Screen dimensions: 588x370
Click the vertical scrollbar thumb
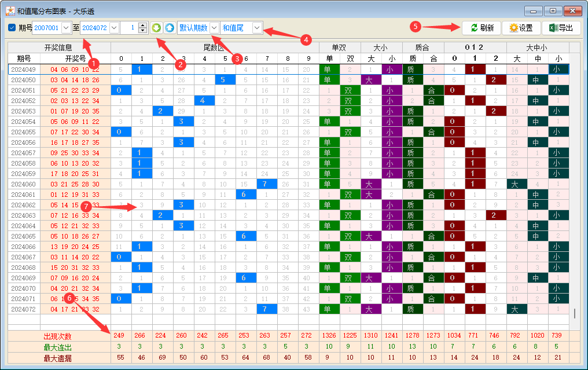[x=574, y=313]
